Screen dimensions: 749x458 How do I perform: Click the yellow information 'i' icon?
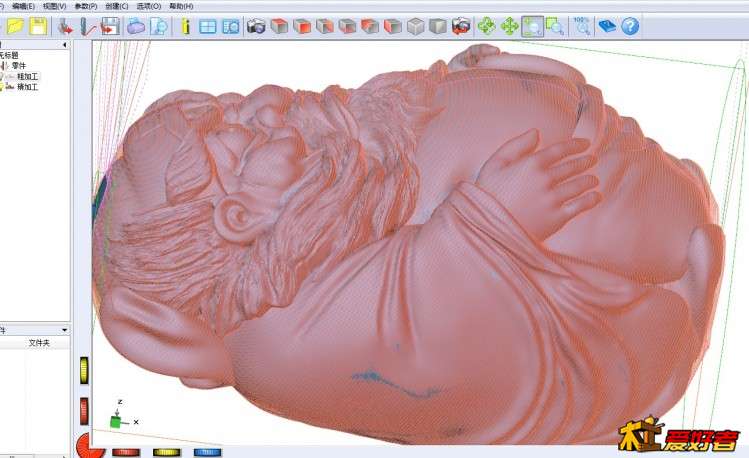click(x=185, y=27)
